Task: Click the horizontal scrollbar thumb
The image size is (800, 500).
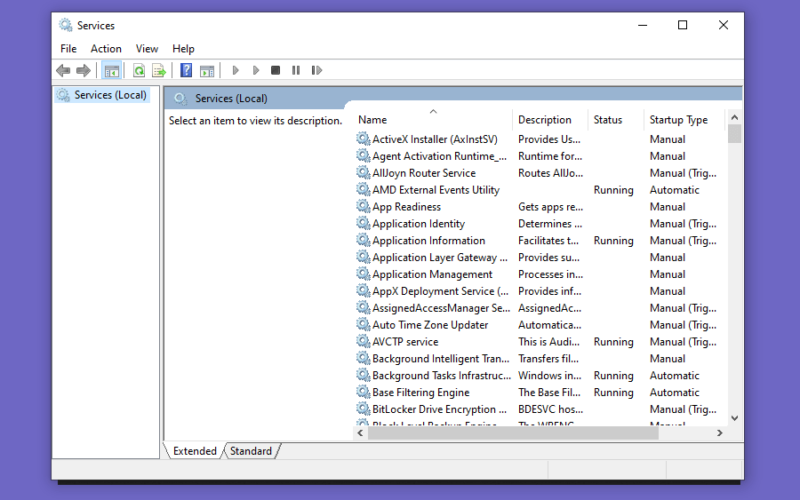Action: (x=513, y=433)
